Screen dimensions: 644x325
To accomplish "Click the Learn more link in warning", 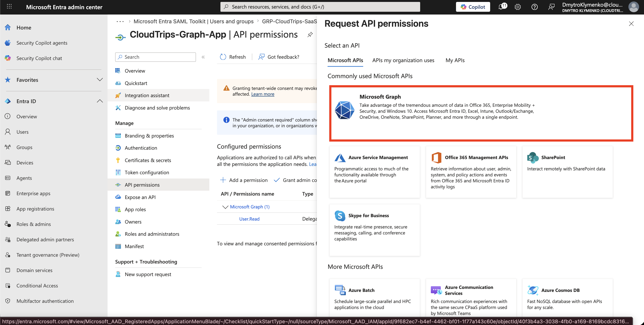I will point(262,94).
